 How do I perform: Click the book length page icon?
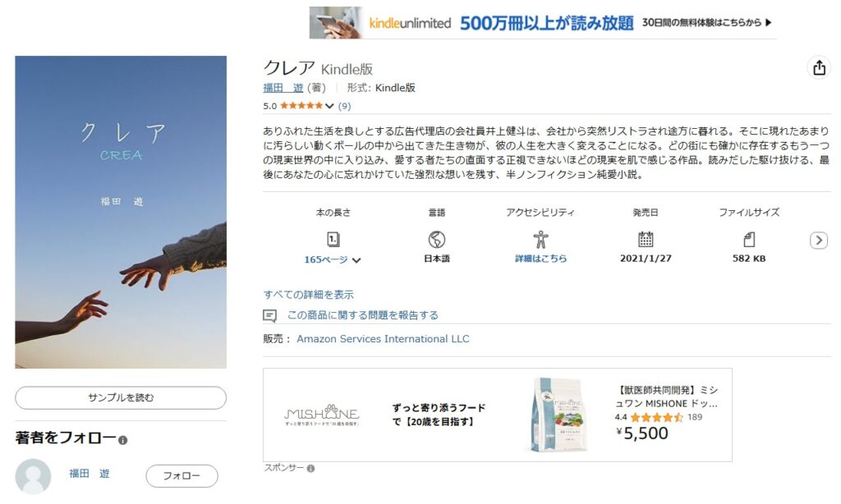pyautogui.click(x=333, y=239)
